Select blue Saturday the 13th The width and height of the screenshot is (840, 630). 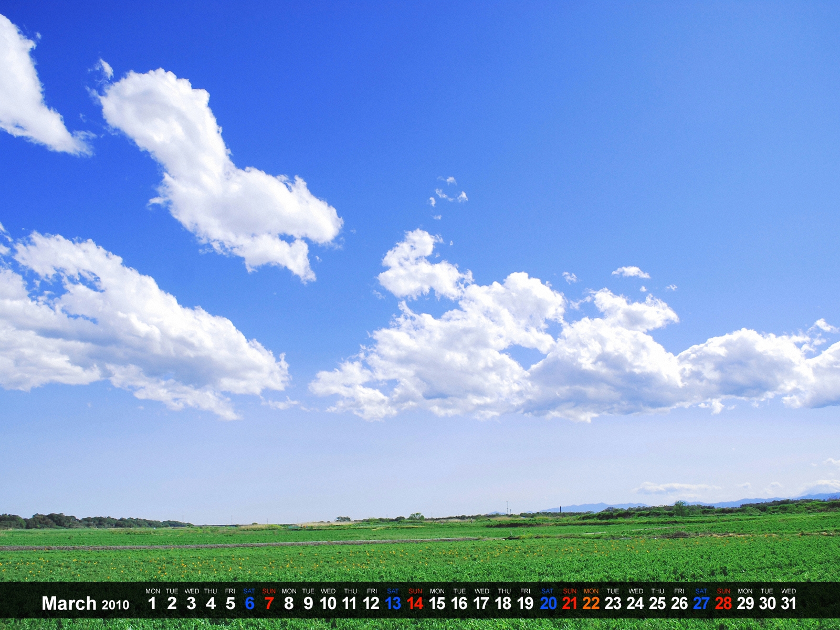[x=393, y=603]
